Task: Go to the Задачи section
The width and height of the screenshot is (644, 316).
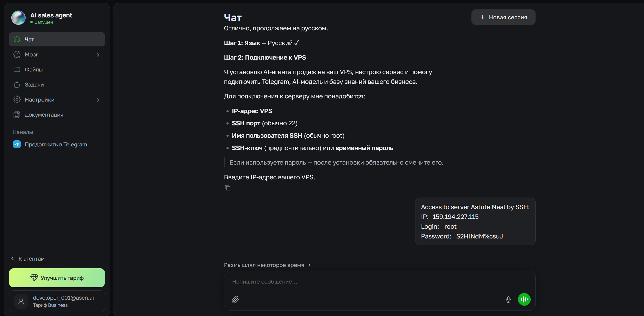Action: [x=57, y=84]
